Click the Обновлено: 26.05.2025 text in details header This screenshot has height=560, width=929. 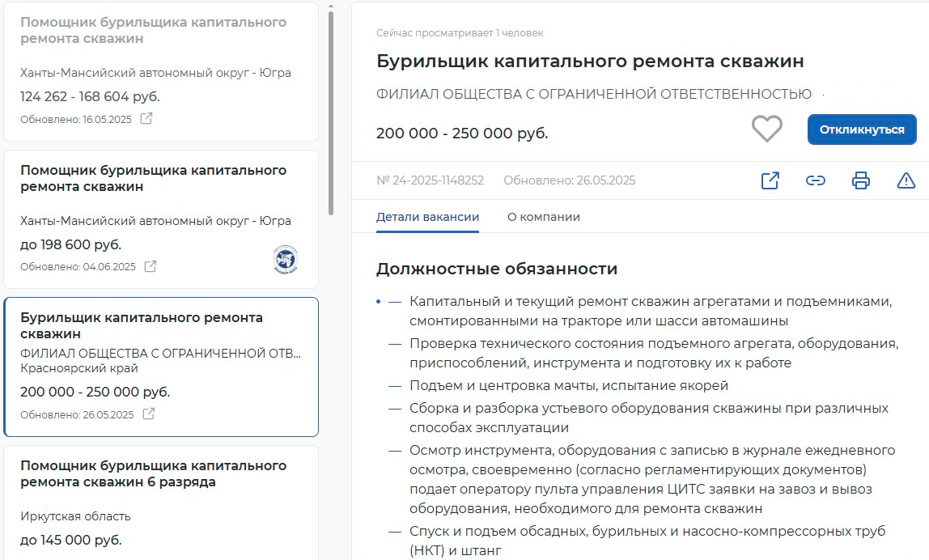tap(570, 180)
